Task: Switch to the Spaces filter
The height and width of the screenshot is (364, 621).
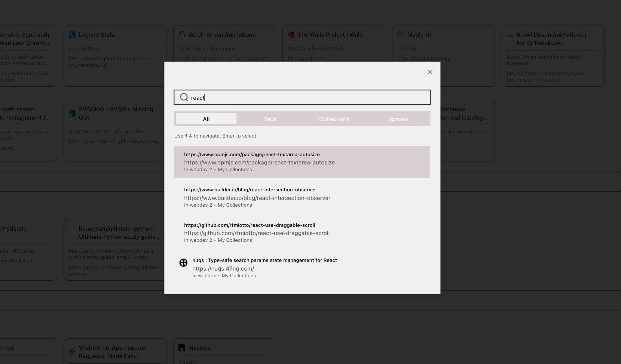Action: coord(398,119)
